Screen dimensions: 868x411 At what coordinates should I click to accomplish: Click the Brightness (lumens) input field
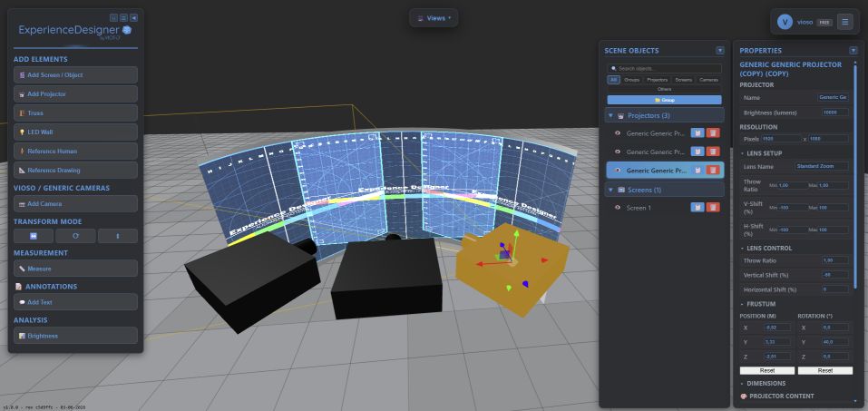[835, 113]
